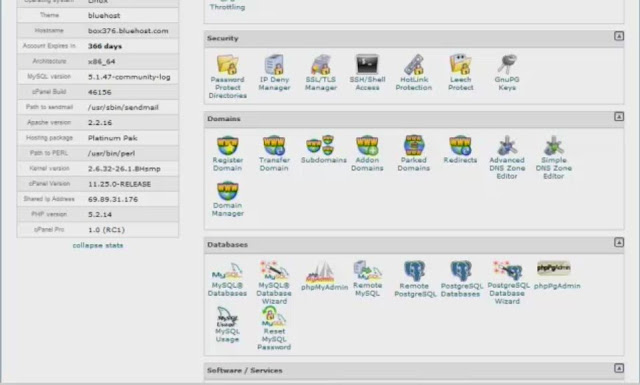The image size is (640, 385).
Task: Open SSH/Shell Access
Action: [x=367, y=73]
